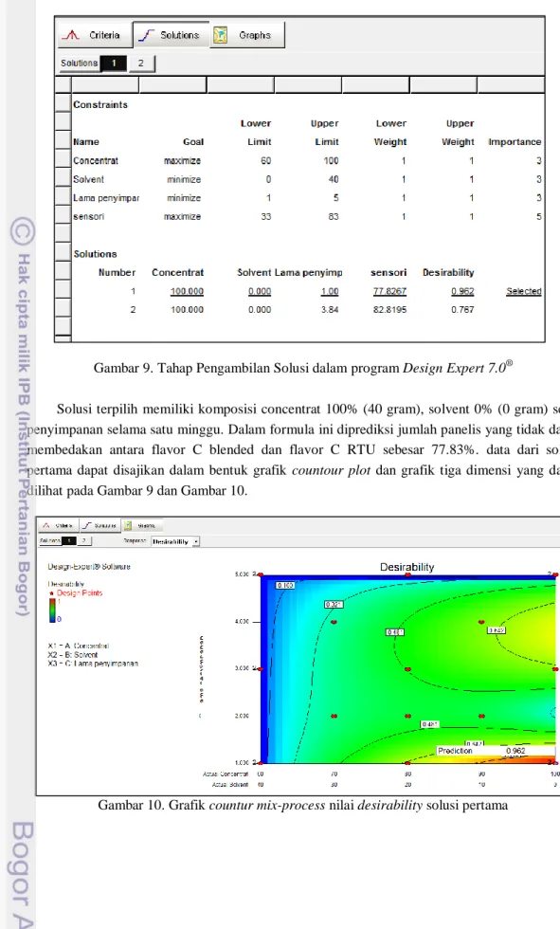Click the underlined 'Selected' label
The height and width of the screenshot is (929, 560).
(x=524, y=292)
